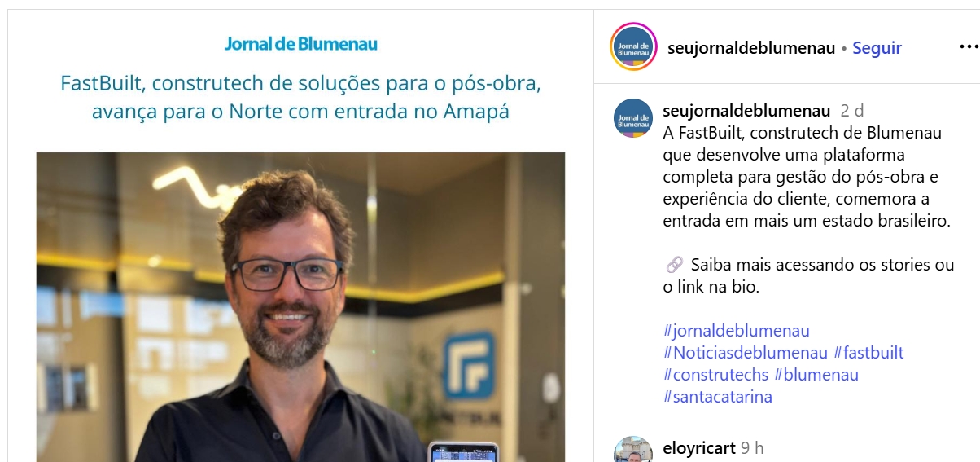The height and width of the screenshot is (462, 980).
Task: Open seujornaldeblumenau username in post header
Action: click(x=751, y=48)
